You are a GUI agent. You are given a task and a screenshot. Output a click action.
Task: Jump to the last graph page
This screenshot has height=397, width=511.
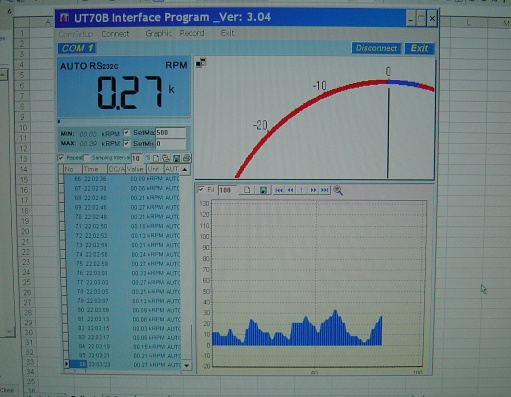(x=324, y=190)
